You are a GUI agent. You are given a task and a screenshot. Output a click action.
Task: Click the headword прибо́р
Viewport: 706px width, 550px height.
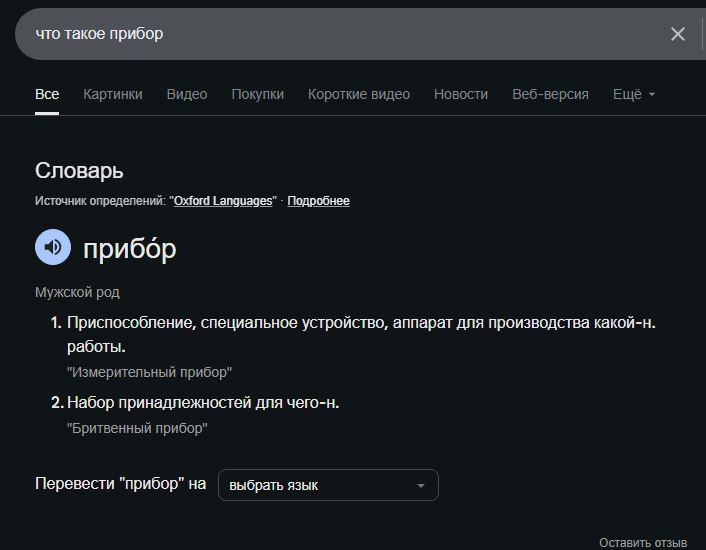click(x=130, y=248)
